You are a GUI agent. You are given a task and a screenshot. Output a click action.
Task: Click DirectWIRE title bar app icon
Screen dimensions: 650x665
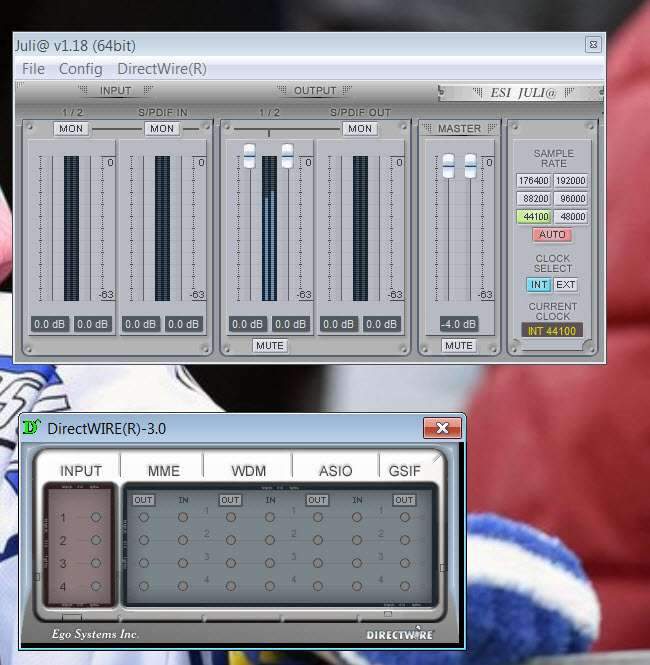click(x=31, y=428)
